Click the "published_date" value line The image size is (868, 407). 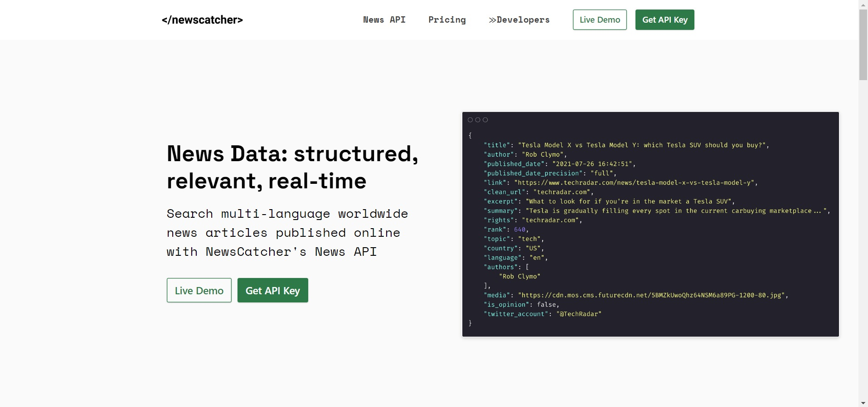point(560,164)
